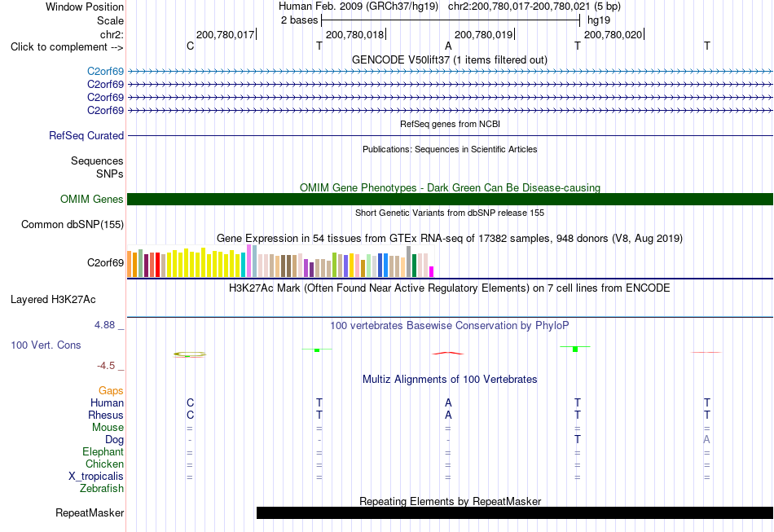Click the -4.5 PhyloP lower axis value

106,366
